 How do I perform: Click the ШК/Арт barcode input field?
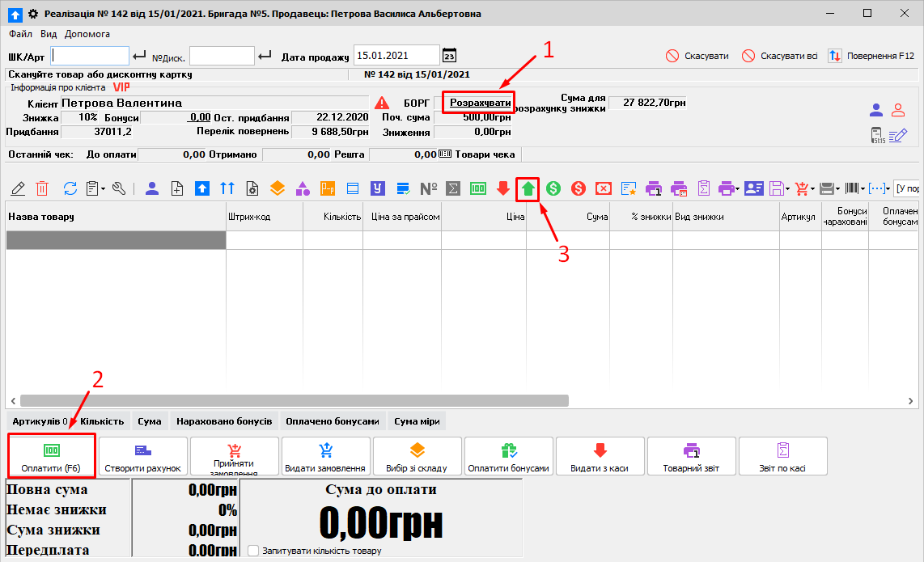pyautogui.click(x=90, y=56)
